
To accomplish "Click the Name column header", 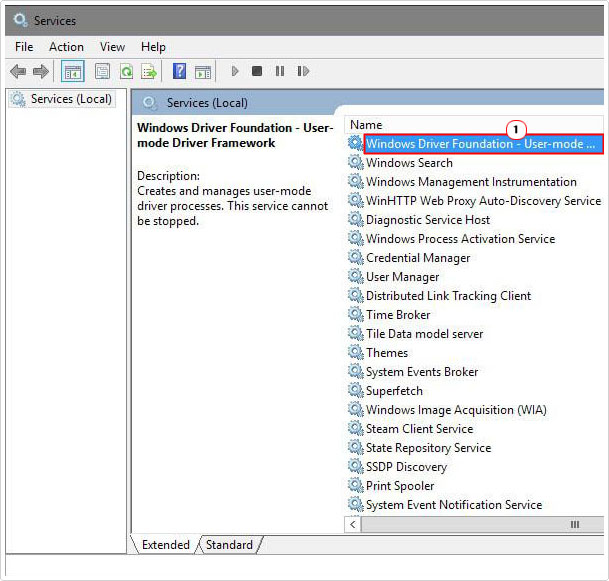I will point(474,125).
